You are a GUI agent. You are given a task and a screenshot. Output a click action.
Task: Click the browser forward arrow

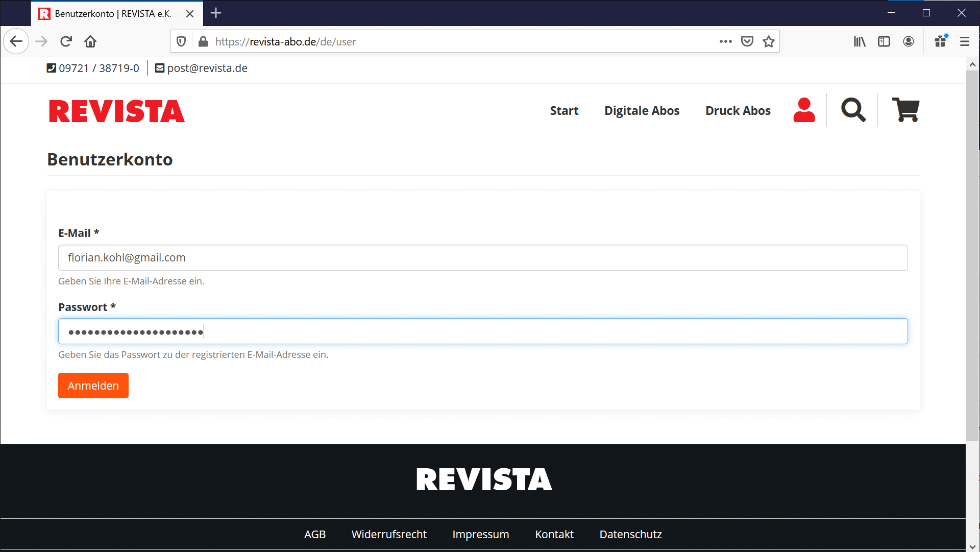41,41
